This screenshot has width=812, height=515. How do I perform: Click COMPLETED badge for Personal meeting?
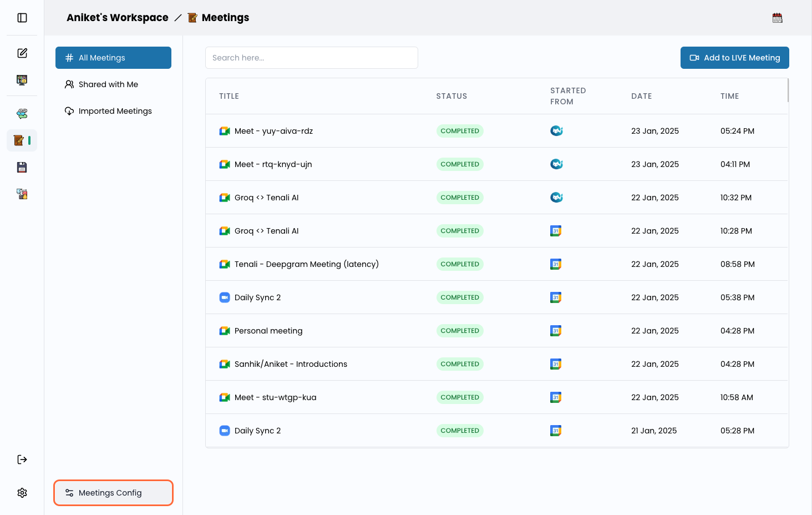(x=460, y=331)
